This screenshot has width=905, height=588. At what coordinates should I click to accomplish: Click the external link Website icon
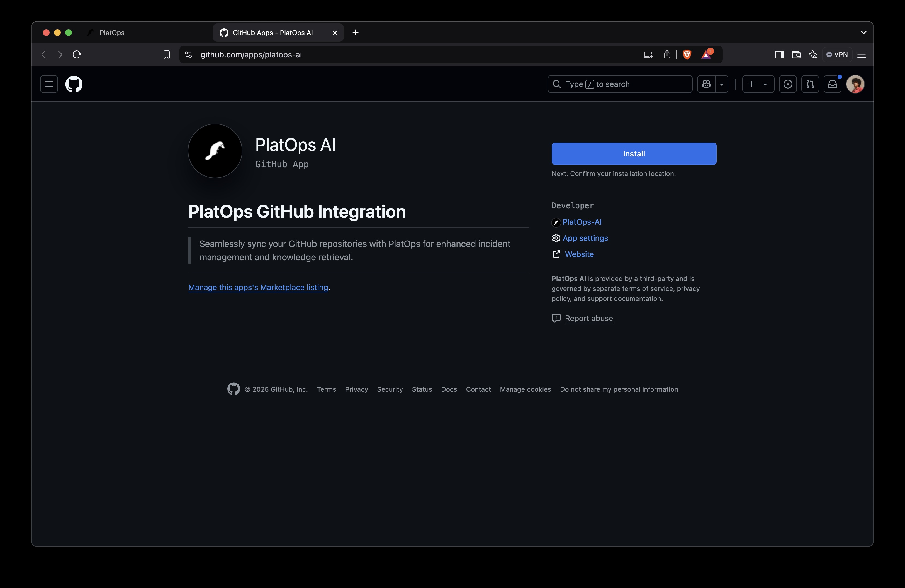click(x=556, y=254)
